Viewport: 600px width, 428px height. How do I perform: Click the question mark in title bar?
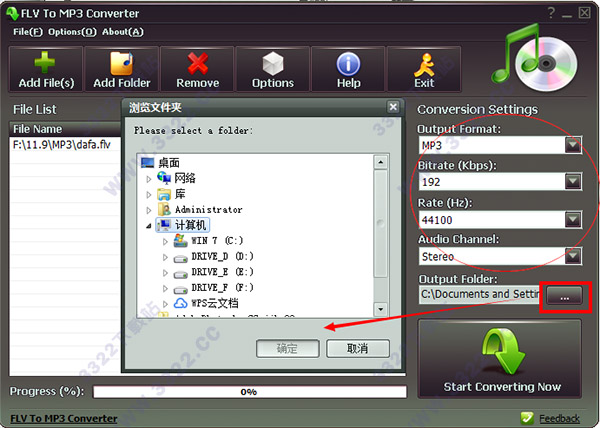tap(551, 13)
